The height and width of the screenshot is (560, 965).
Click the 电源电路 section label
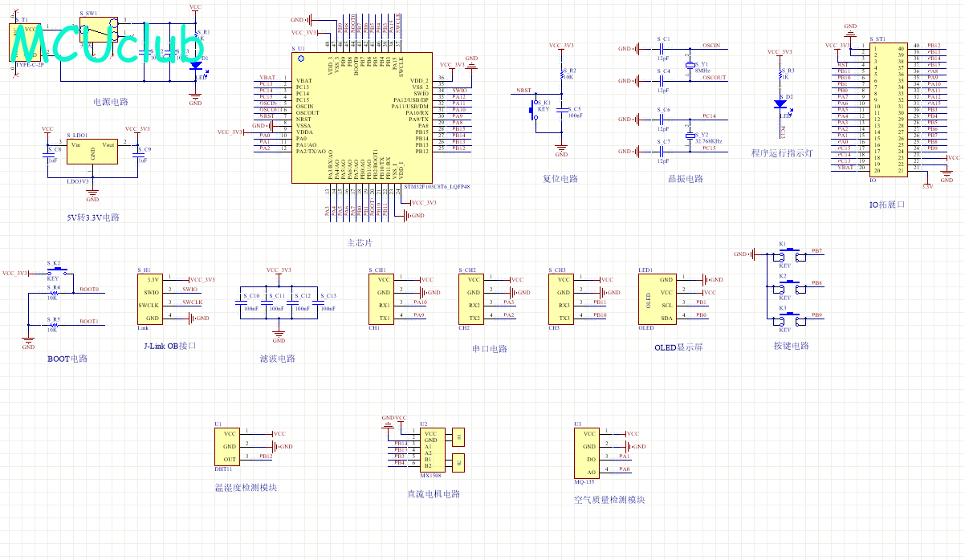point(111,102)
